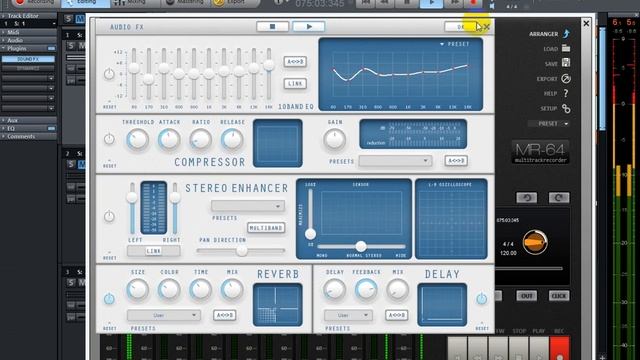Click the Pan Direction slider handle
640x360 pixels.
(x=242, y=251)
